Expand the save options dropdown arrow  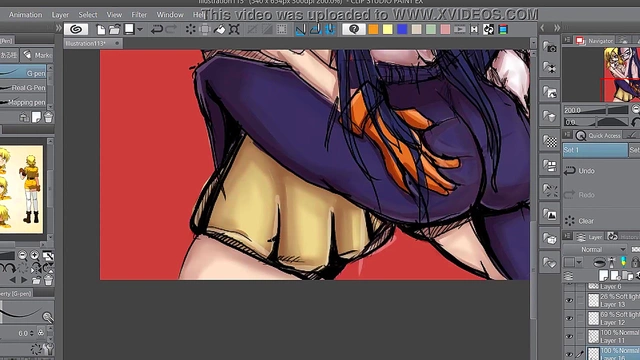pyautogui.click(x=140, y=29)
